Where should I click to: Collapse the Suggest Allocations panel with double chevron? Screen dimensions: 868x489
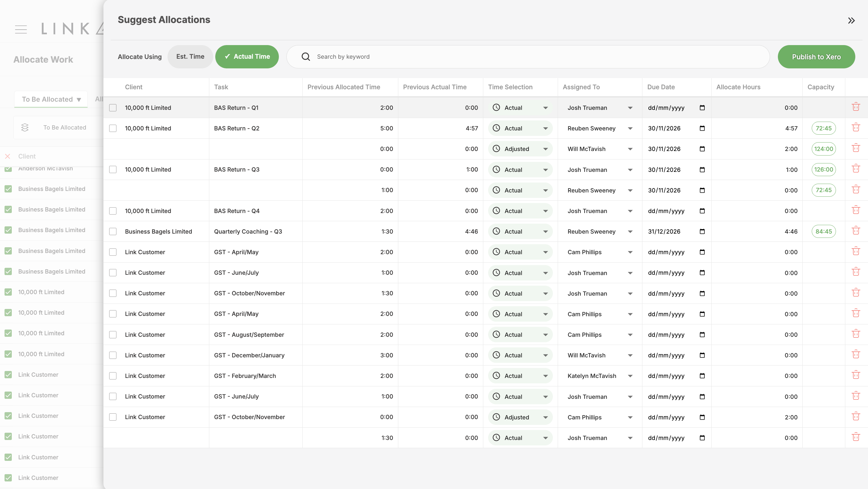point(851,21)
